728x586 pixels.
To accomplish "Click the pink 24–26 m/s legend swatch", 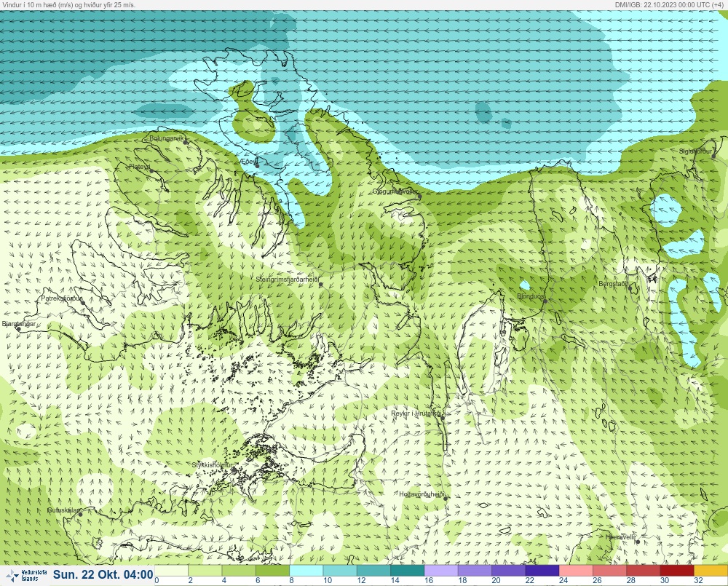I will [x=576, y=571].
